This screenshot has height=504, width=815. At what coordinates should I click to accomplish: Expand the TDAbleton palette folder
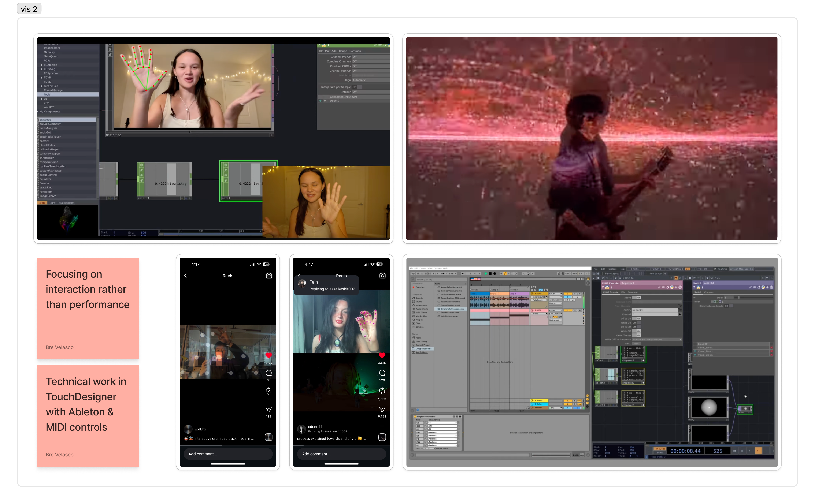tap(42, 65)
